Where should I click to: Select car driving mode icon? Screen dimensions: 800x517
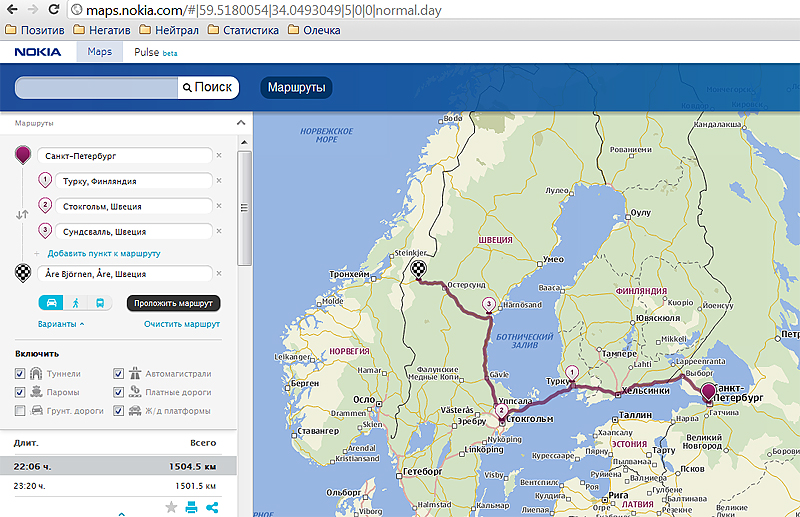(50, 303)
